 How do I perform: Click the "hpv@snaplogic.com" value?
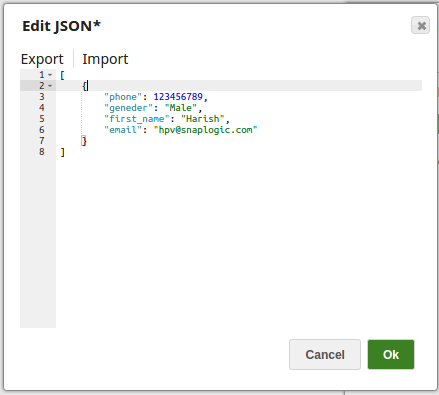(x=205, y=130)
